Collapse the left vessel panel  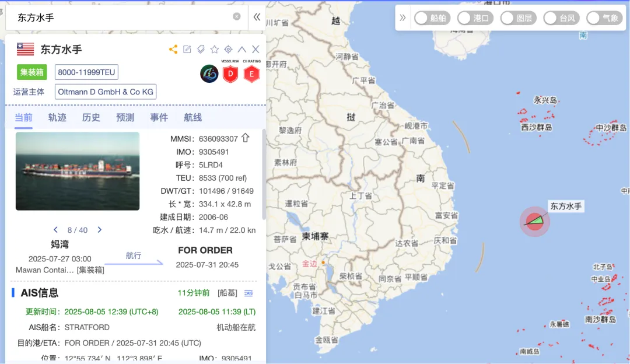(257, 17)
